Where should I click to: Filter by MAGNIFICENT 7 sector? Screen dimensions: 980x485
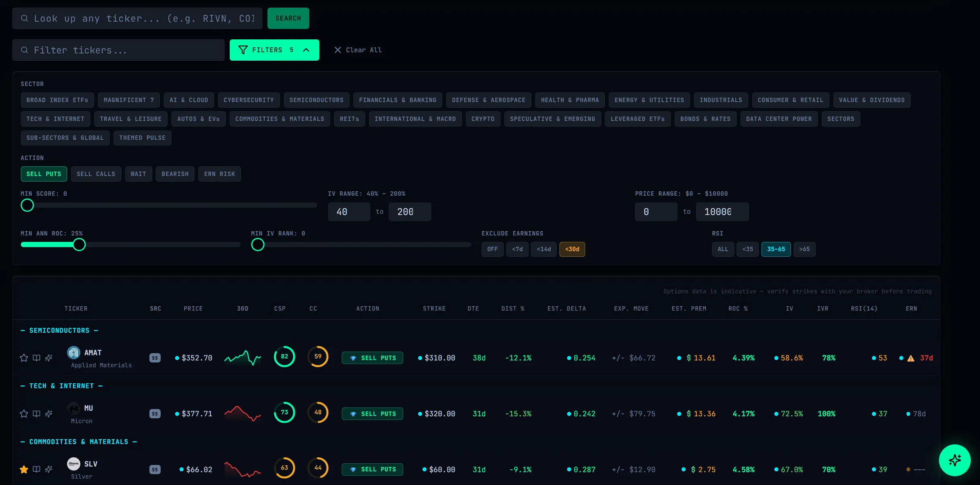point(129,100)
